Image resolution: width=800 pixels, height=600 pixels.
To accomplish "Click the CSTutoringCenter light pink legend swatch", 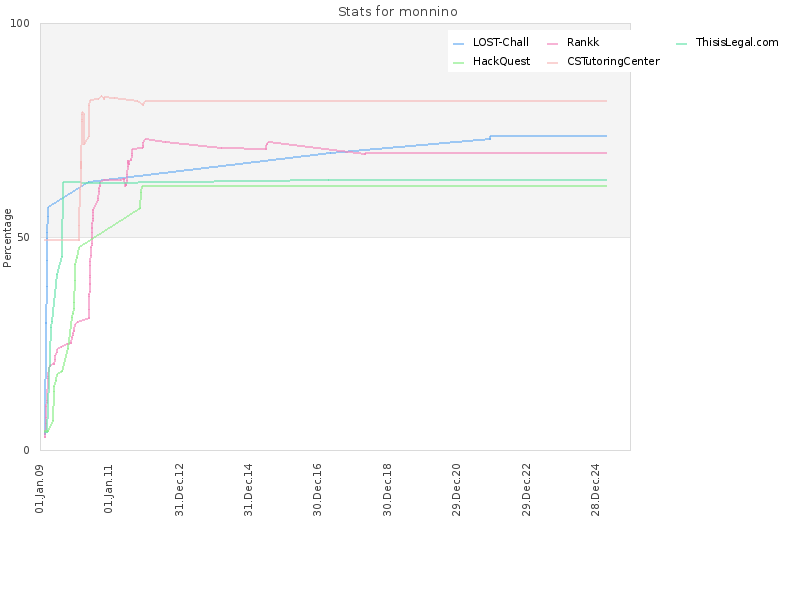I will point(552,63).
